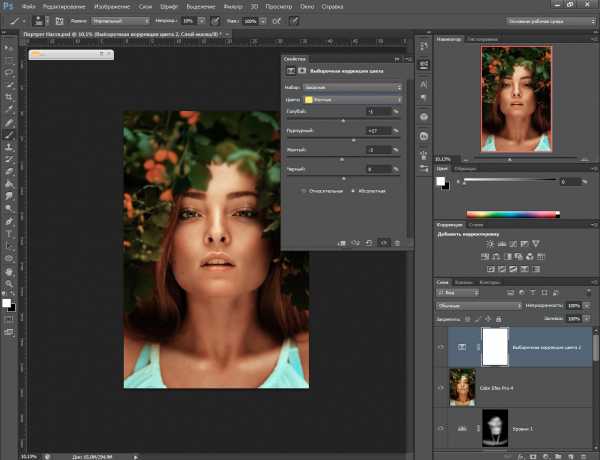Viewport: 600px width, 460px height.
Task: Select the Lasso tool
Action: point(8,72)
